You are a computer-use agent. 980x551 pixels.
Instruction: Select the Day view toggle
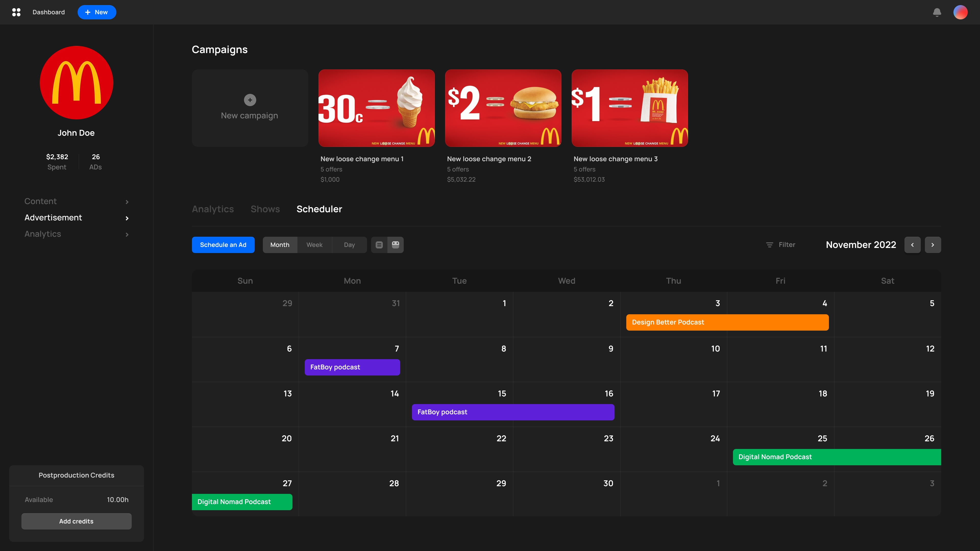349,245
